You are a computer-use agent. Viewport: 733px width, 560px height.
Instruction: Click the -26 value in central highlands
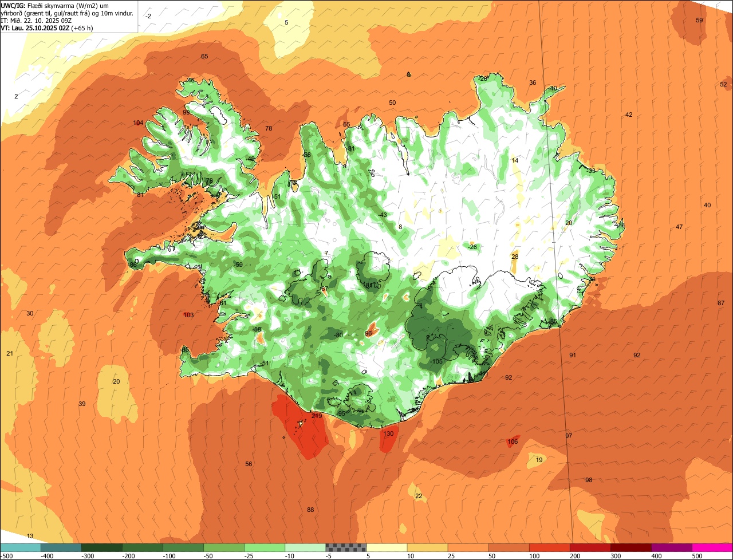(x=472, y=247)
